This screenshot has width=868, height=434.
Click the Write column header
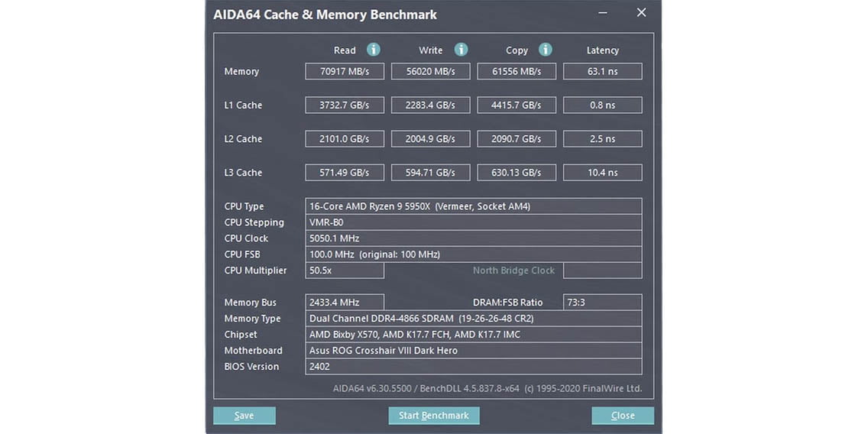click(x=431, y=50)
